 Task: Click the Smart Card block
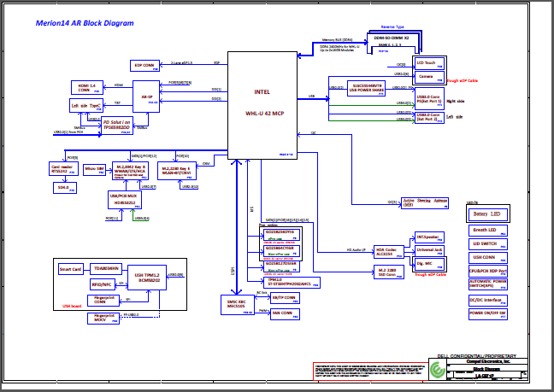(x=70, y=269)
